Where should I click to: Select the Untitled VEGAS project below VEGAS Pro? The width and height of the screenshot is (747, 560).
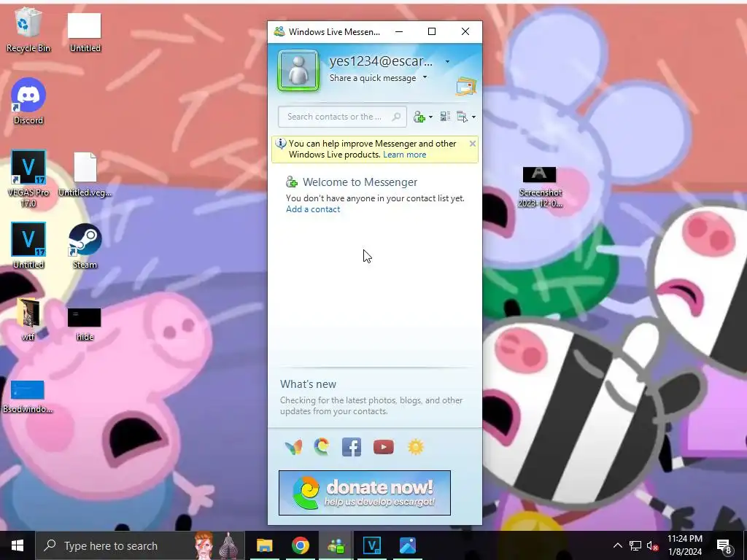(28, 246)
